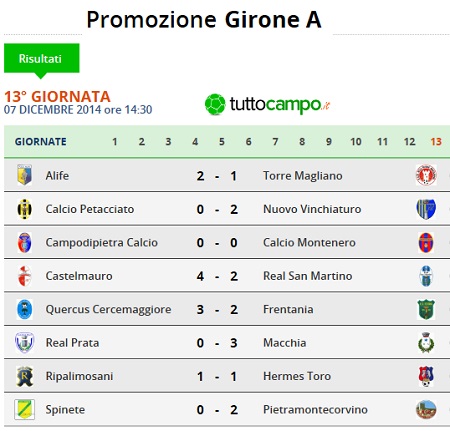The width and height of the screenshot is (450, 431).
Task: Open the Quercus Cercemaggiore team page
Action: [108, 309]
